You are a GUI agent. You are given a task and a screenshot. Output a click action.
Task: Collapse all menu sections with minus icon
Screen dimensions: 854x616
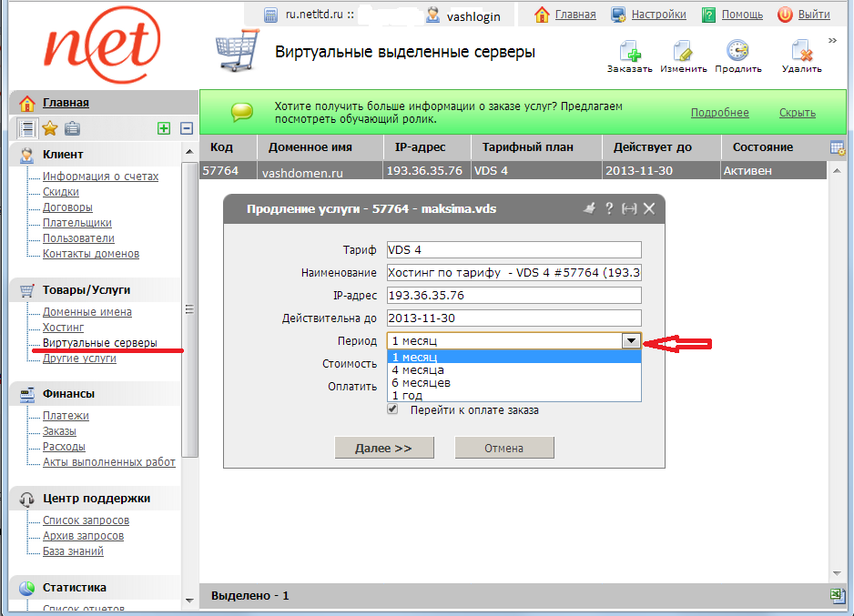tap(187, 128)
